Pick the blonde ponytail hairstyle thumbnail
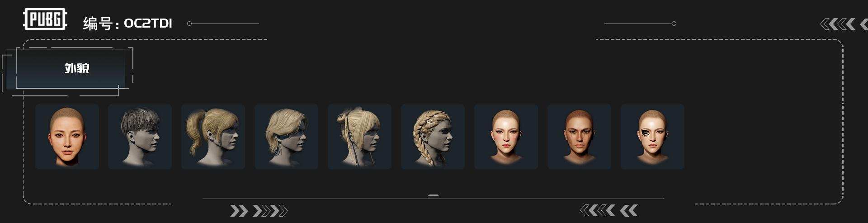868x223 pixels. 213,137
